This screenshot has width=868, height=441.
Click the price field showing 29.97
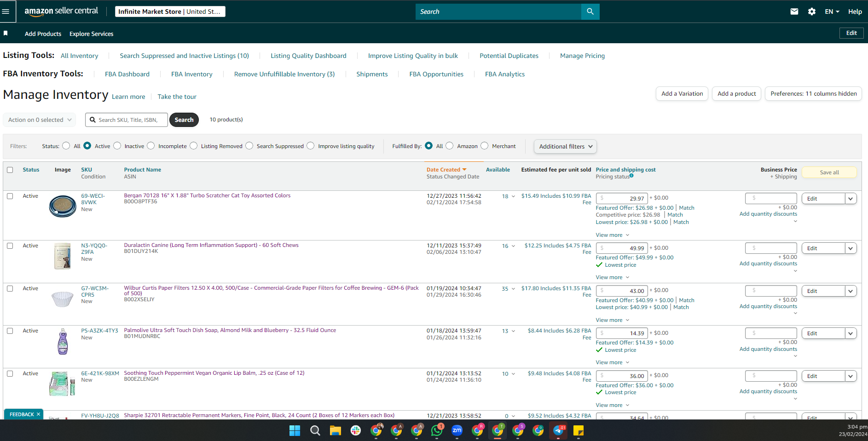[x=622, y=198]
